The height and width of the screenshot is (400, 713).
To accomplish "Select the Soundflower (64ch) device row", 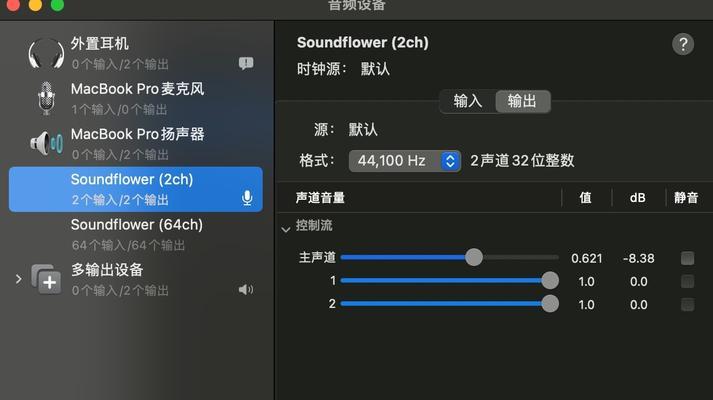I will pos(136,235).
